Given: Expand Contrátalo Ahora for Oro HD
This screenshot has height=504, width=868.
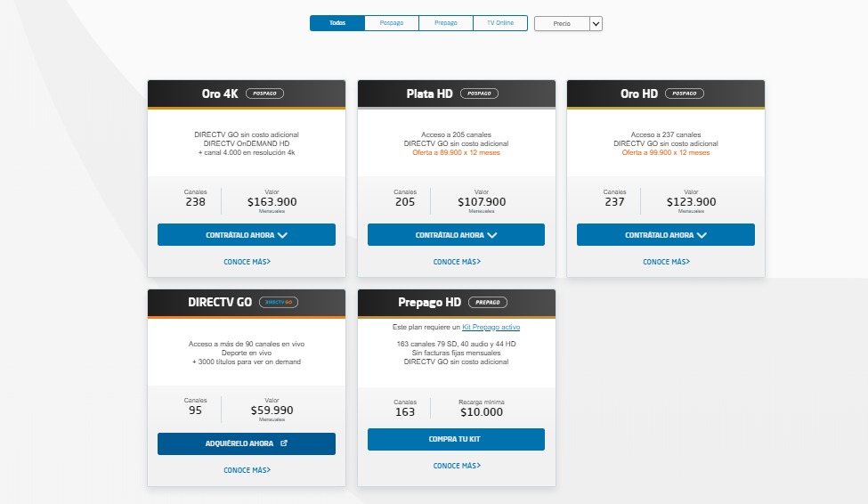Looking at the screenshot, I should 666,235.
